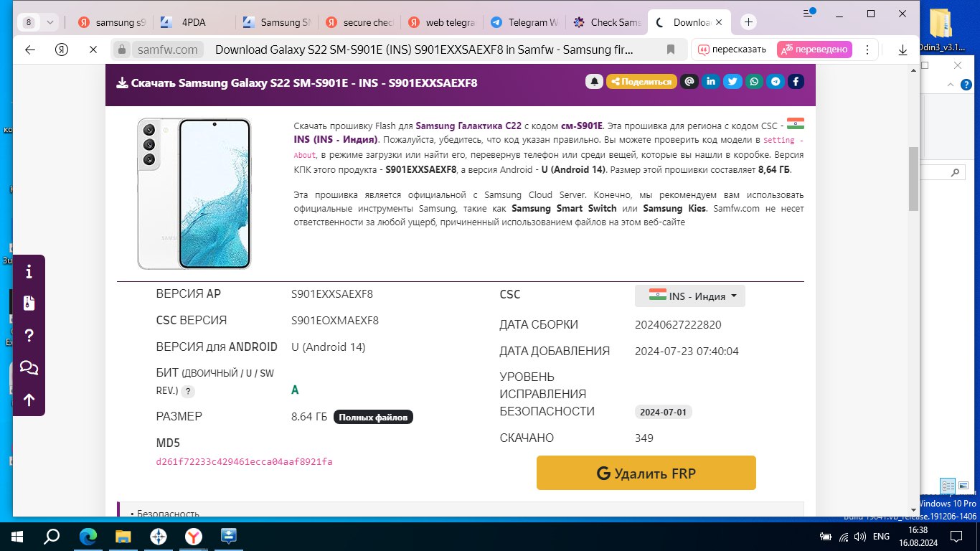Click the INS (INS - Индия) link in the description
This screenshot has width=980, height=551.
336,139
